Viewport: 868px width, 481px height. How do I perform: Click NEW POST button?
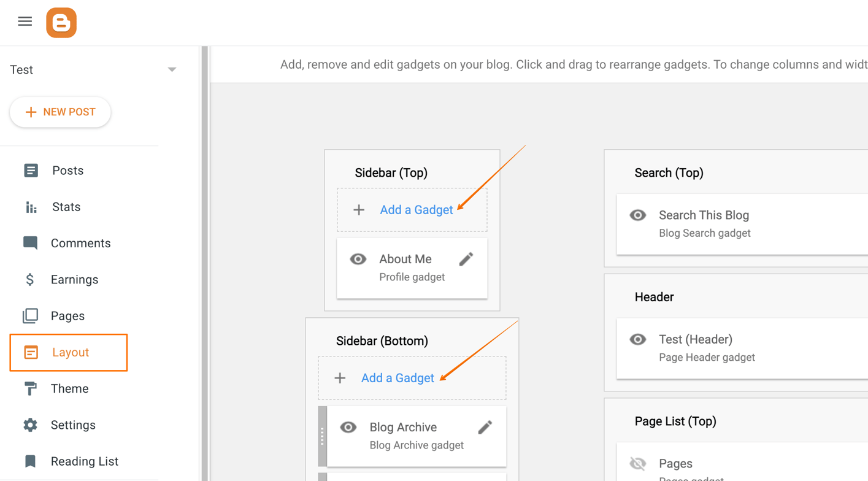click(x=60, y=112)
